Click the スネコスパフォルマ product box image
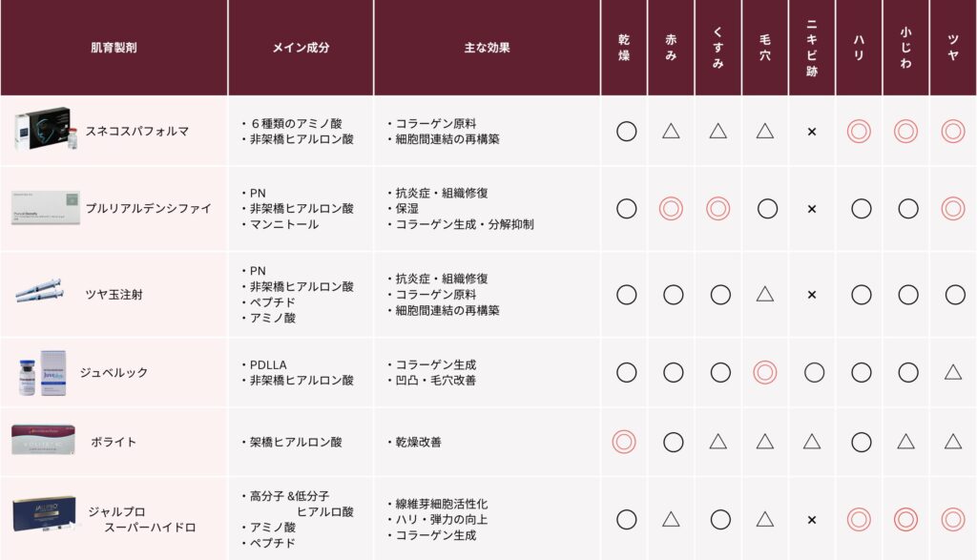 (46, 129)
